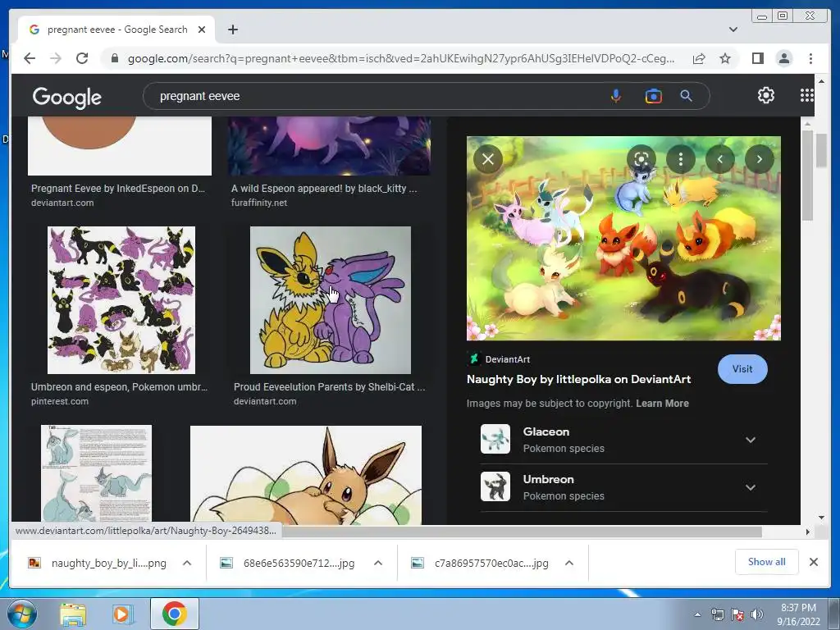Open naughty_boy_by_li png download options
This screenshot has height=630, width=840.
click(187, 563)
